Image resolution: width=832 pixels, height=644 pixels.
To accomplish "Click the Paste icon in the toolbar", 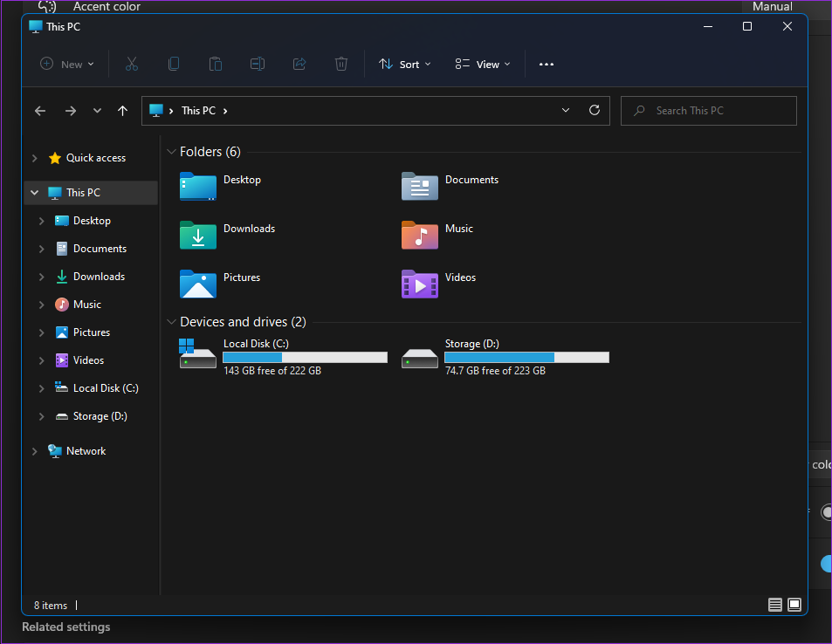I will click(x=216, y=64).
